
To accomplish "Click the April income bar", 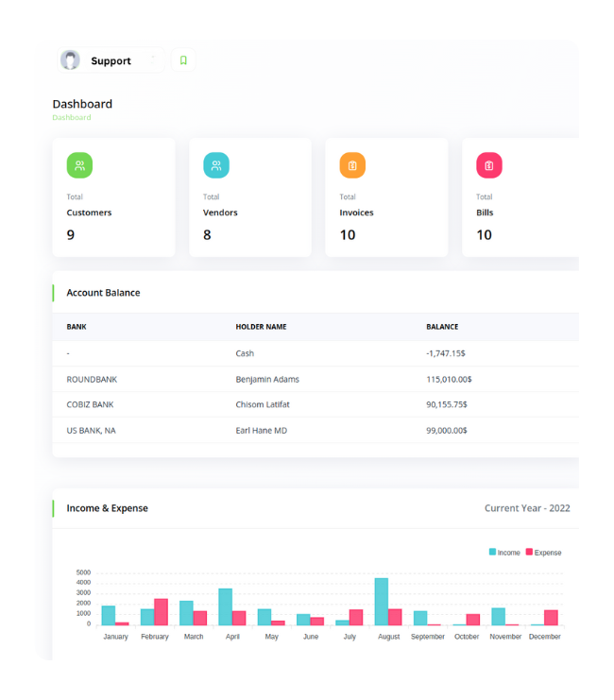I will coord(226,606).
